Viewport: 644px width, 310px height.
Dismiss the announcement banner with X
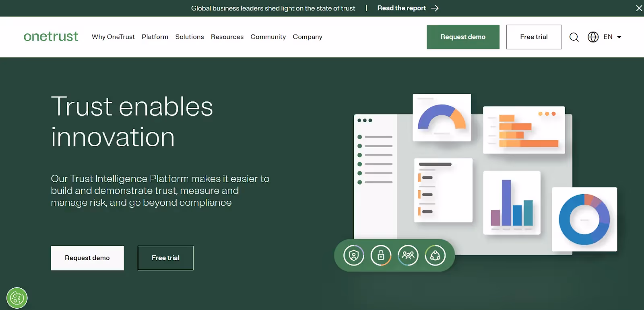tap(639, 8)
